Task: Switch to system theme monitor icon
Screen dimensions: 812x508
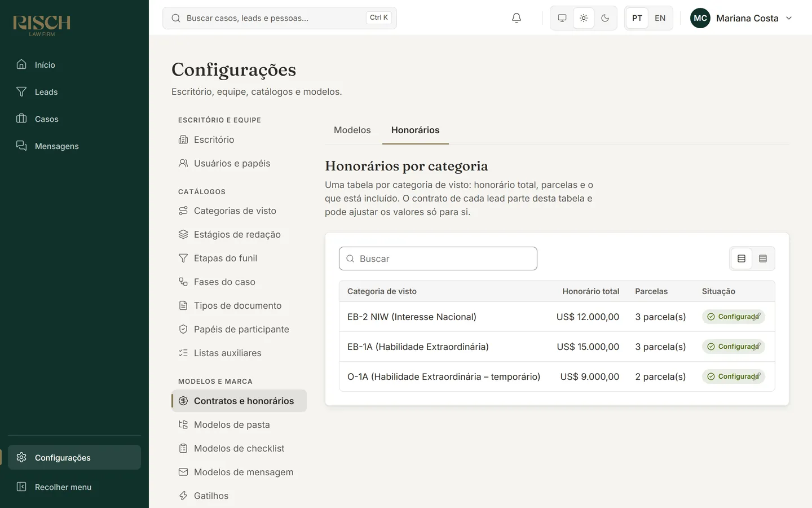Action: point(562,18)
